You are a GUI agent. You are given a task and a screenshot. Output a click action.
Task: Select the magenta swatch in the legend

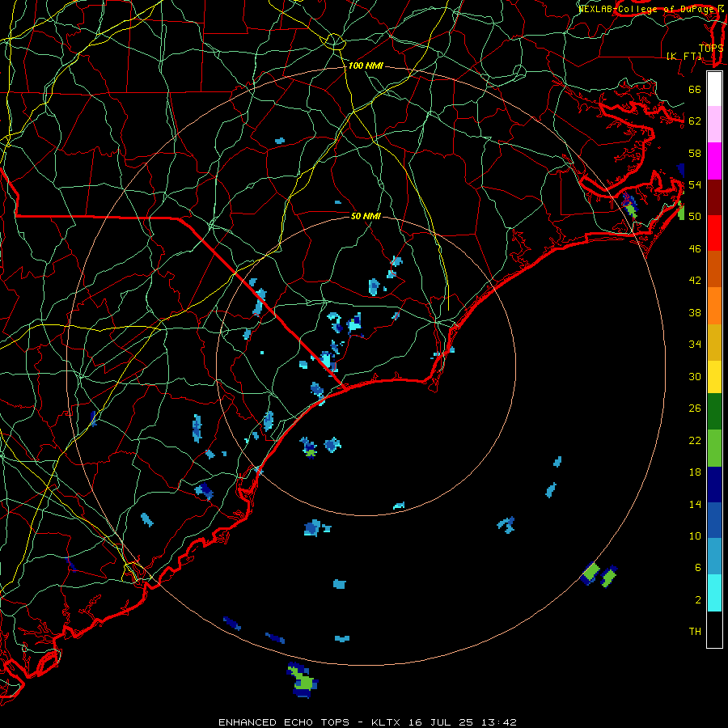coord(714,161)
